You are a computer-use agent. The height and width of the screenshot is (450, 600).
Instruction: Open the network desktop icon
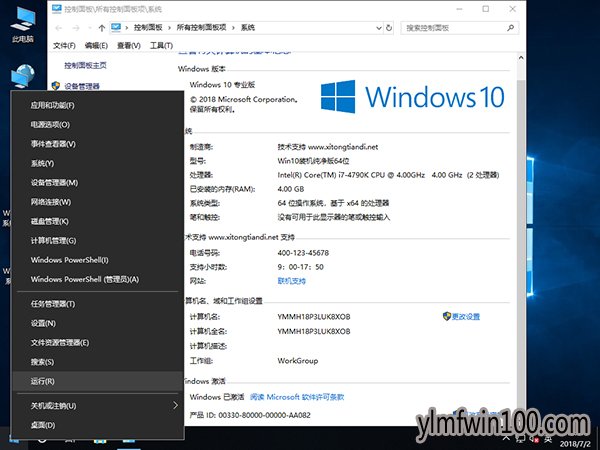coord(23,75)
